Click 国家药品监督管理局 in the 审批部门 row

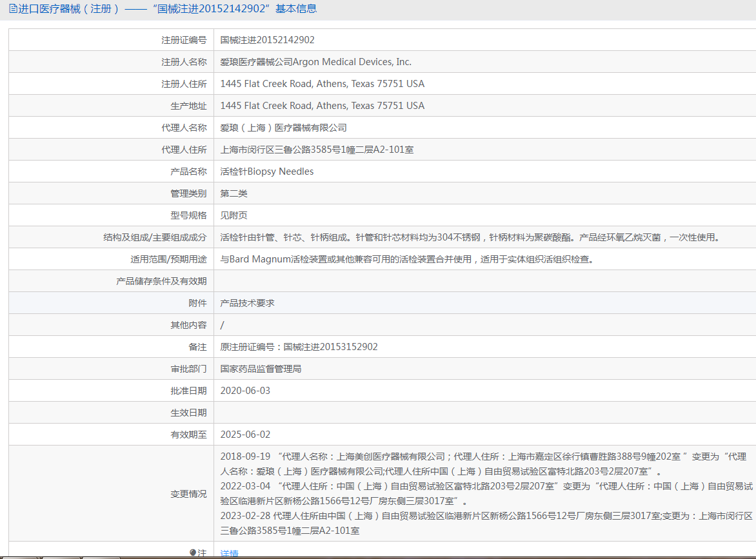tap(261, 369)
